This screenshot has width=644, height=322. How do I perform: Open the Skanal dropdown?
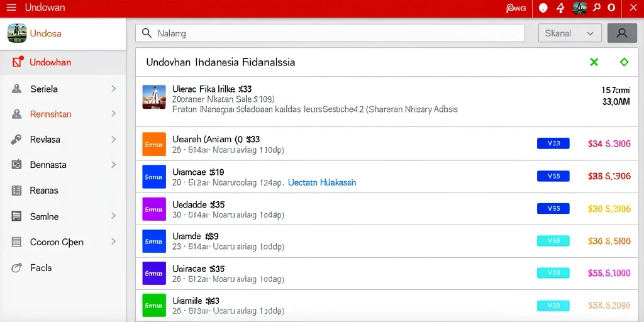pos(570,33)
